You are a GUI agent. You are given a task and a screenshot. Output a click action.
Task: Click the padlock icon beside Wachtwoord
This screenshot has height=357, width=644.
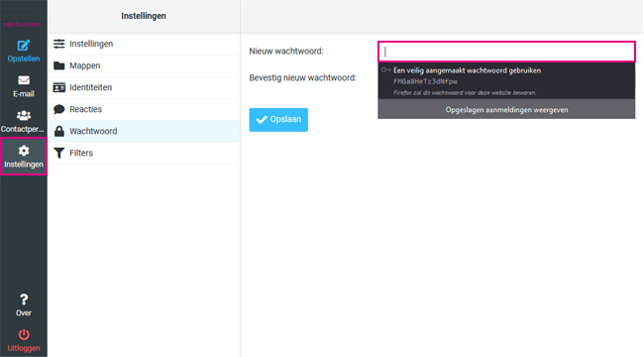[x=59, y=131]
